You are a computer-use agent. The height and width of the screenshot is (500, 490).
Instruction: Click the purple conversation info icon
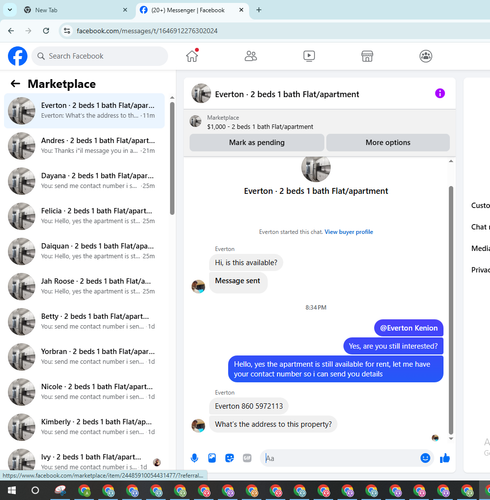pos(440,93)
